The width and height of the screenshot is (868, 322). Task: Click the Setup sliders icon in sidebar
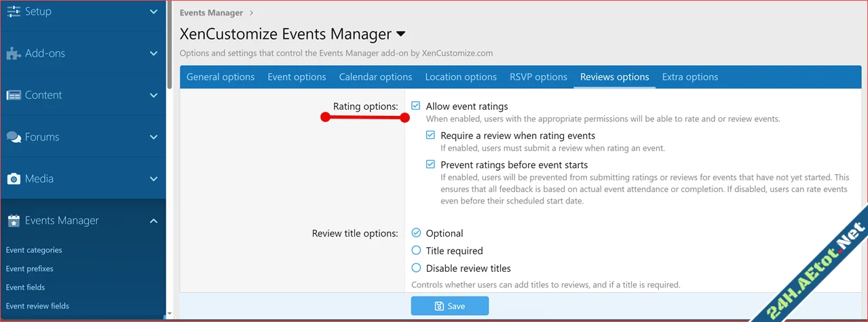(x=13, y=12)
